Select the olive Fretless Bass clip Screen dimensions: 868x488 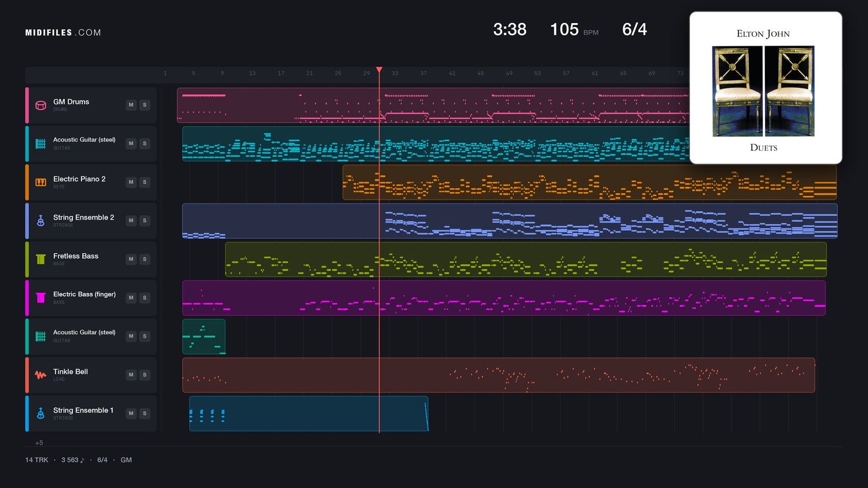pos(526,259)
